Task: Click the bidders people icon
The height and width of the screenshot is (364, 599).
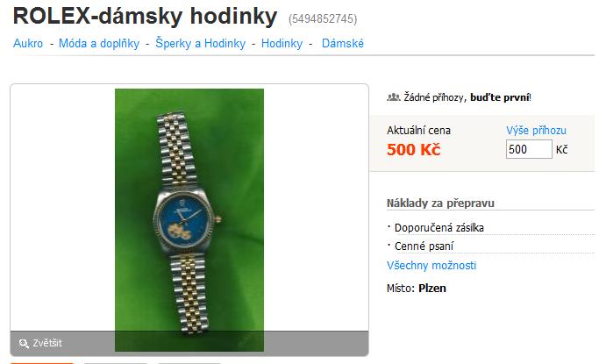Action: click(394, 97)
